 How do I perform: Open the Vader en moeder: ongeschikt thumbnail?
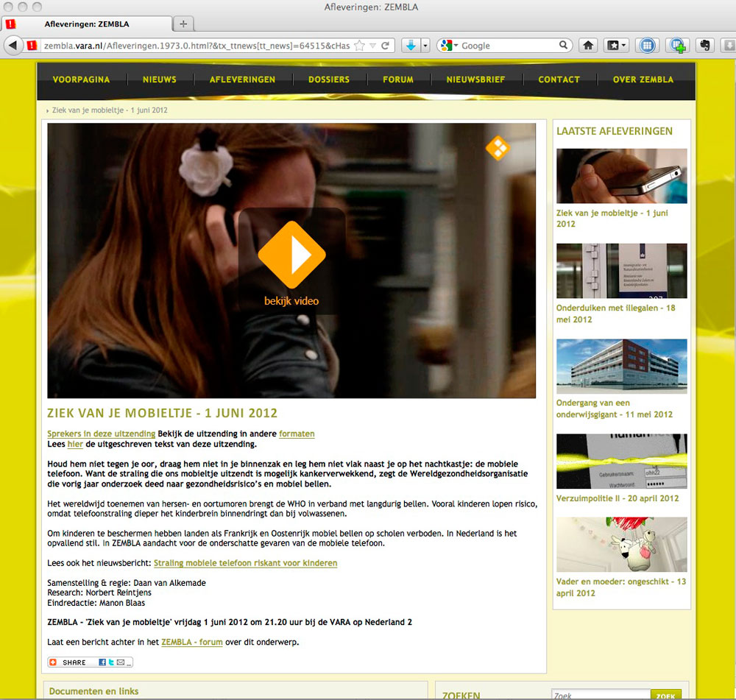point(621,545)
